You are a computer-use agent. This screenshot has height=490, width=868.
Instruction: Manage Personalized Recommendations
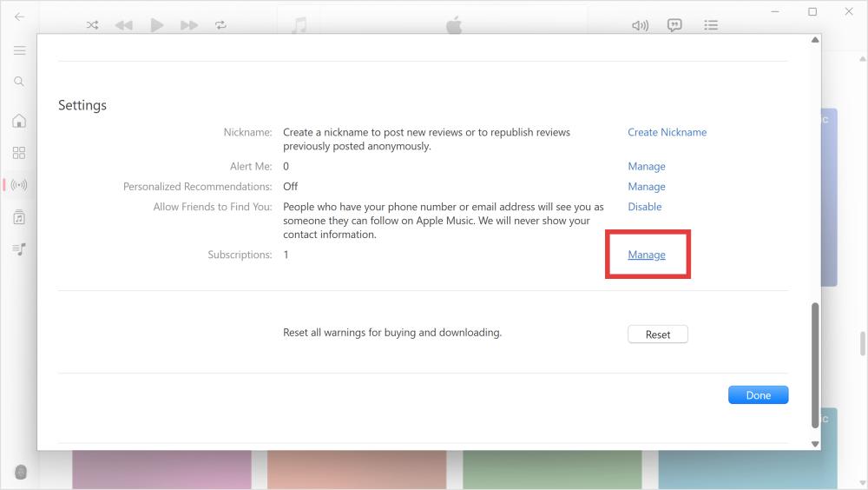click(647, 187)
